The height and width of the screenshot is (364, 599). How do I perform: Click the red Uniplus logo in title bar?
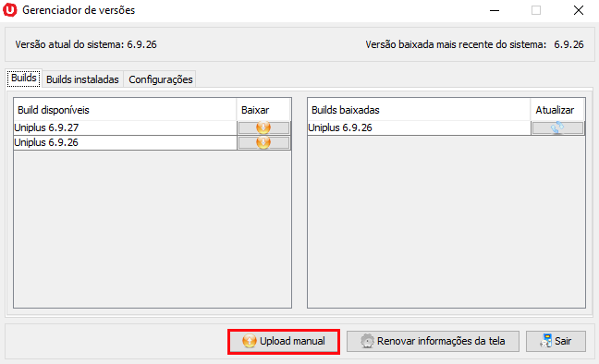(x=10, y=10)
